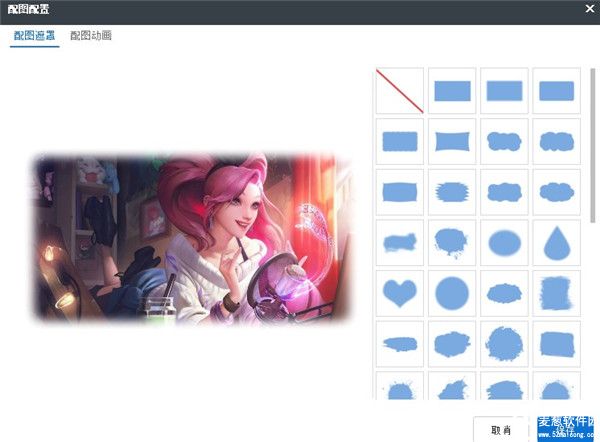Click the mask list vertical scrollbar

[x=593, y=145]
